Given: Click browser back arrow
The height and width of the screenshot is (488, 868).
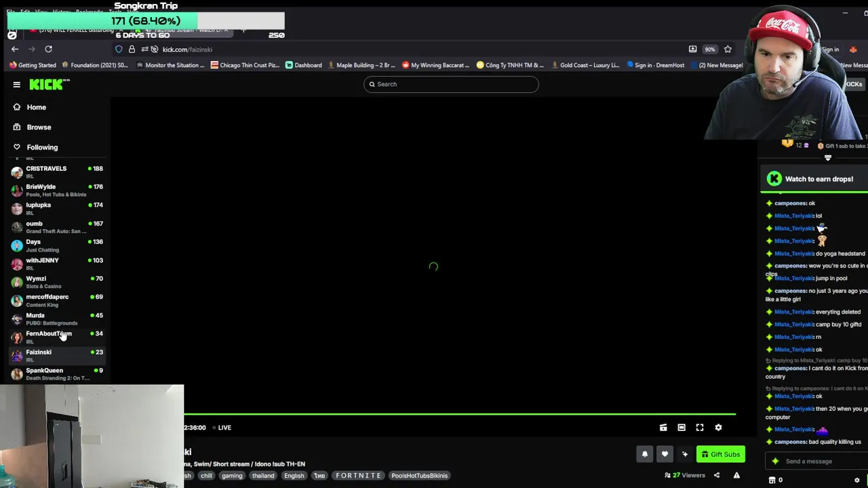Looking at the screenshot, I should coord(15,49).
